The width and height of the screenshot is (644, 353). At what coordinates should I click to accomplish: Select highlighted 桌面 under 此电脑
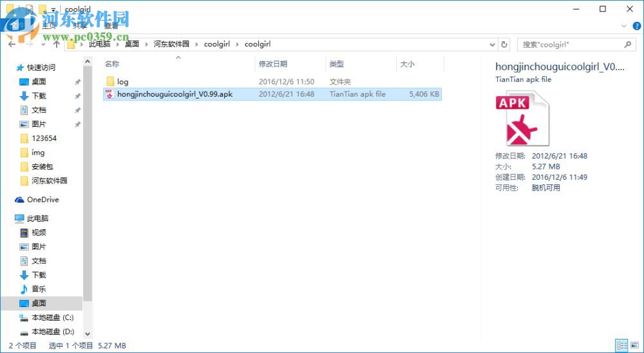click(x=41, y=303)
